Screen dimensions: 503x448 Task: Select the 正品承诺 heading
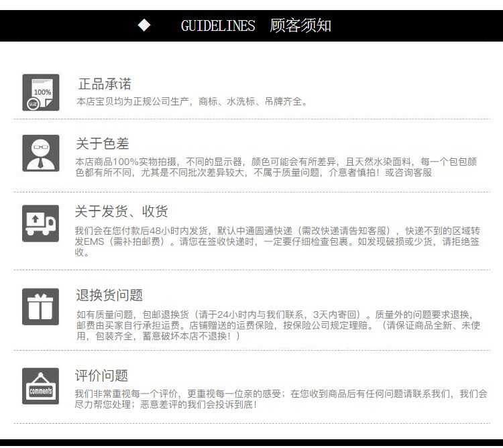coord(105,84)
